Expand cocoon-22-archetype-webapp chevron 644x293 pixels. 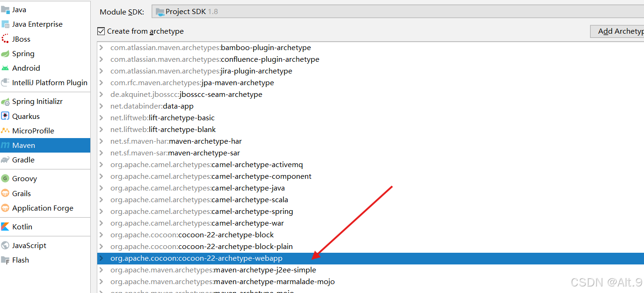[x=101, y=258]
